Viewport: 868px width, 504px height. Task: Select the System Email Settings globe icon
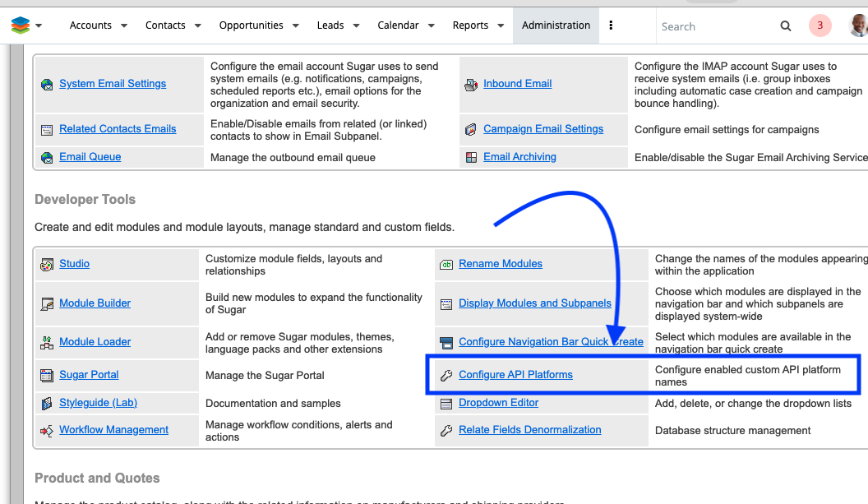pyautogui.click(x=47, y=83)
